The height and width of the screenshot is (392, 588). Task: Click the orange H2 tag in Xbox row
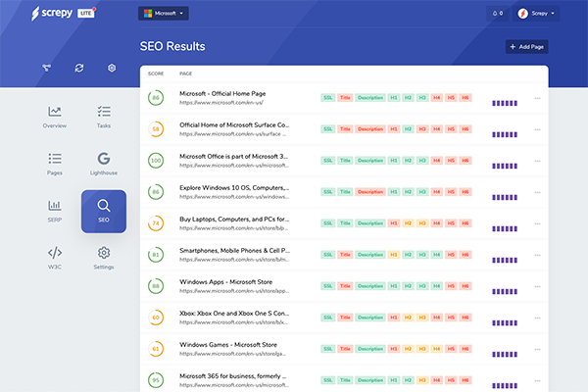(x=408, y=318)
